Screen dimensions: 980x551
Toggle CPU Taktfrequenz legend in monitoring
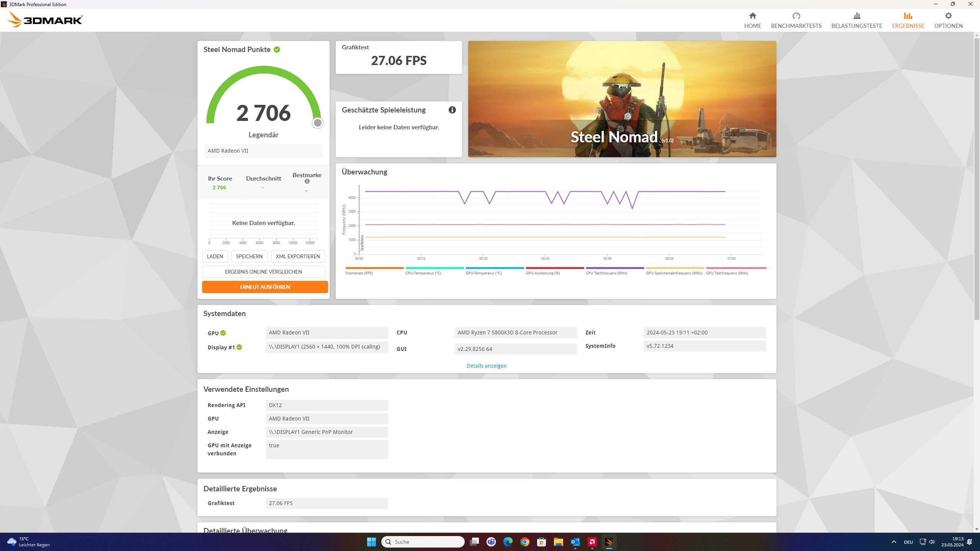(606, 273)
